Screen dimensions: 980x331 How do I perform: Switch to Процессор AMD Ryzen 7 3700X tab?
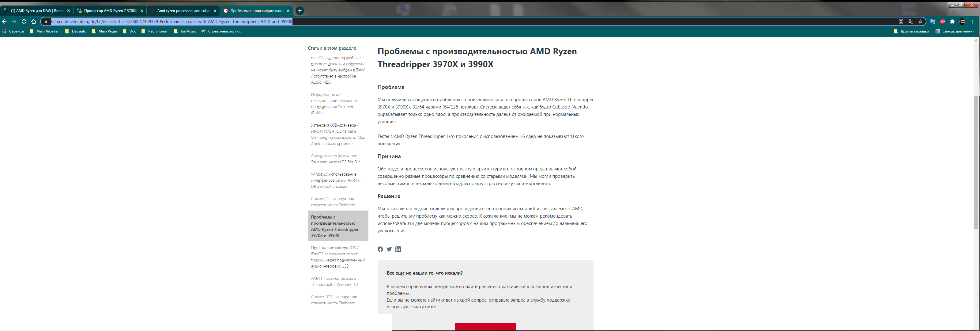(x=110, y=11)
